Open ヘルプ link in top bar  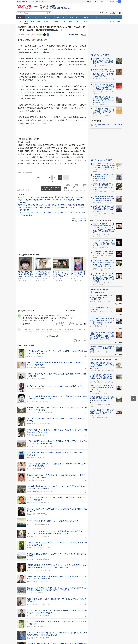coord(94,2)
